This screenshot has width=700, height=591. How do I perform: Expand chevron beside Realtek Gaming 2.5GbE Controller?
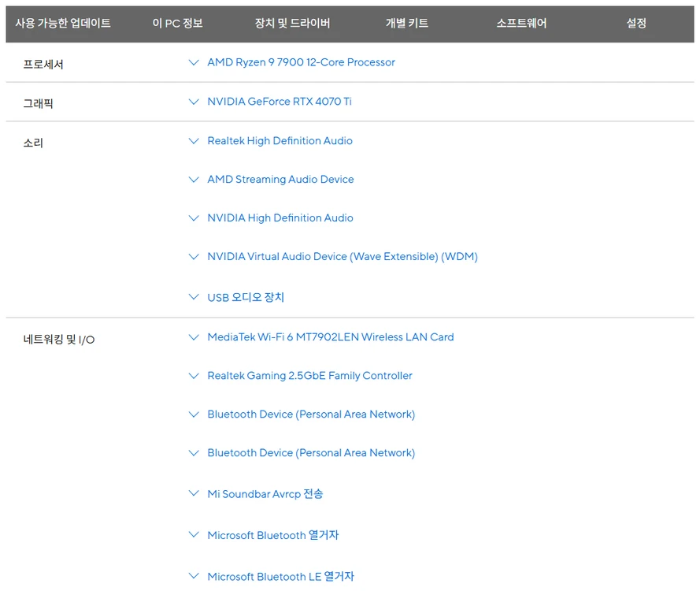194,376
